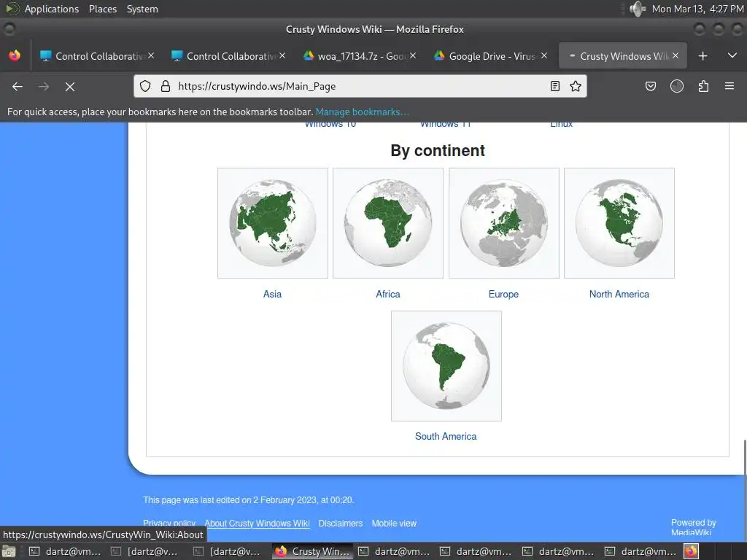Open the clock showing Mon Mar 13

coord(697,9)
